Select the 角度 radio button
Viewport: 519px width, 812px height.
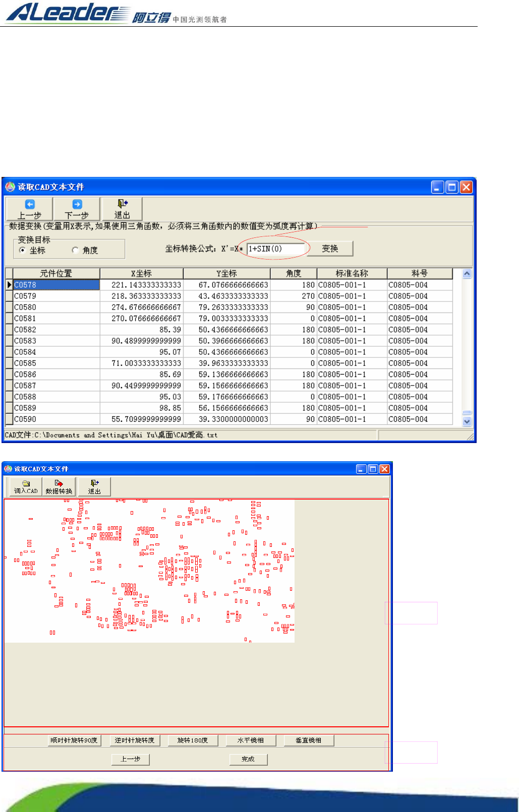pyautogui.click(x=75, y=250)
